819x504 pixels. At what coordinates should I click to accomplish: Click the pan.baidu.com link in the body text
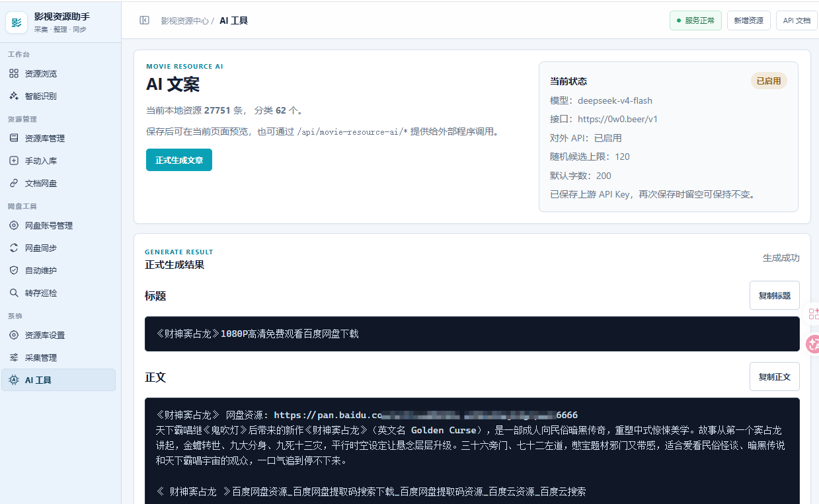(426, 415)
